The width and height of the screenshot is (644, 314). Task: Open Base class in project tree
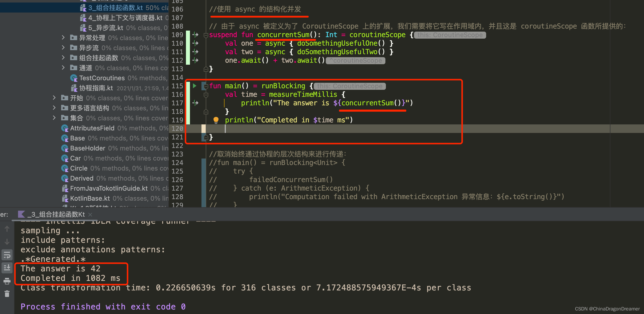pyautogui.click(x=77, y=138)
